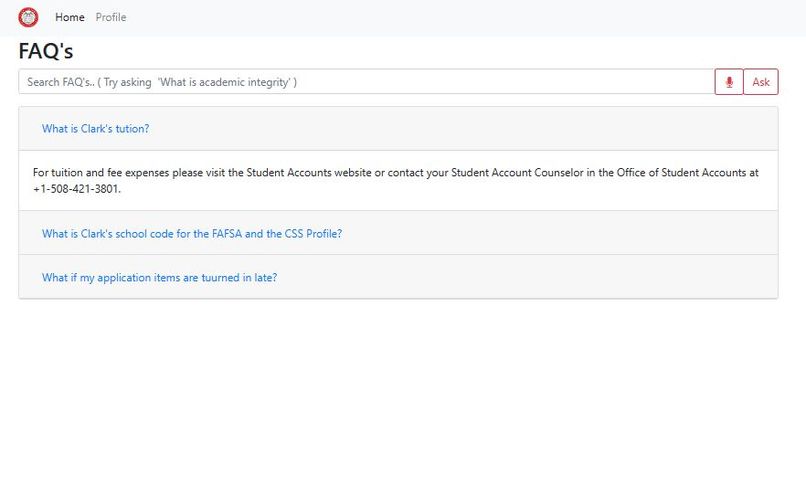806x486 pixels.
Task: Click the red university seal logo
Action: pyautogui.click(x=28, y=17)
